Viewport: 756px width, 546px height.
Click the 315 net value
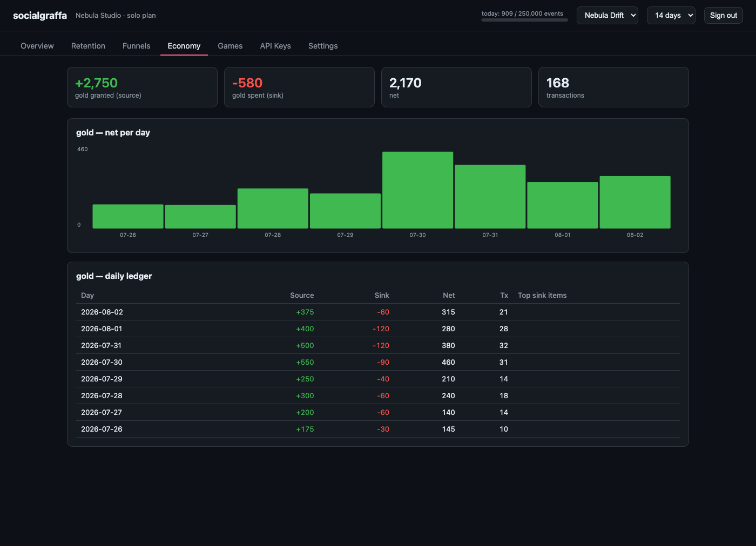448,312
